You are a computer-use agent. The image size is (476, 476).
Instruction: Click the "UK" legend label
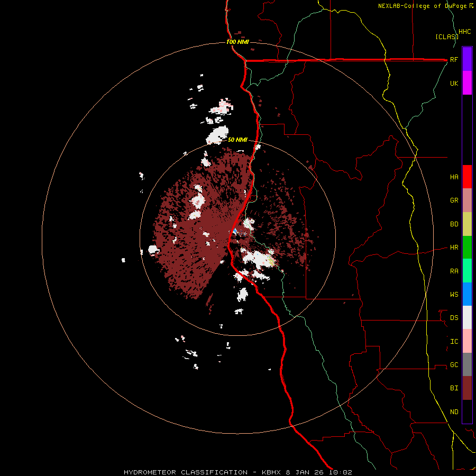coord(454,84)
